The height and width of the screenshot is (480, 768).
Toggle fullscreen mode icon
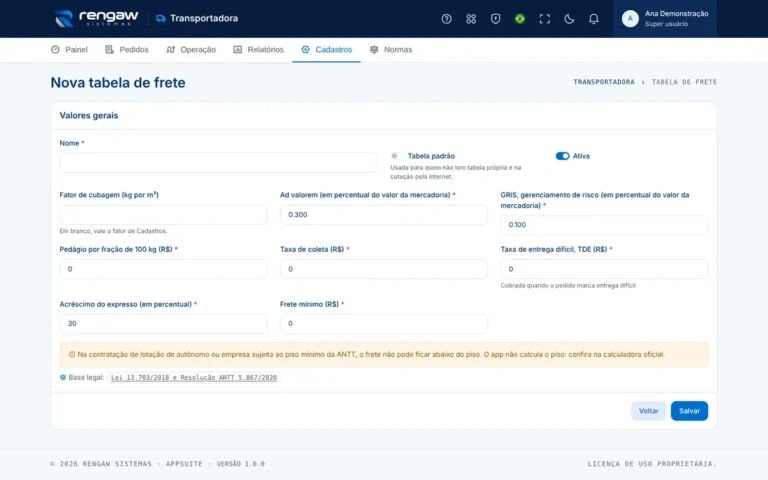(x=544, y=19)
